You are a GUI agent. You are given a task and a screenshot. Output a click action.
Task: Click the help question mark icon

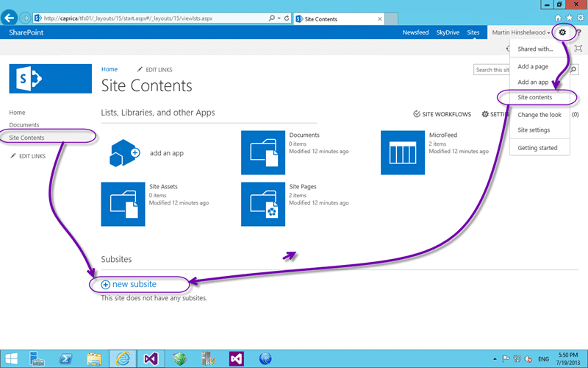(x=578, y=32)
